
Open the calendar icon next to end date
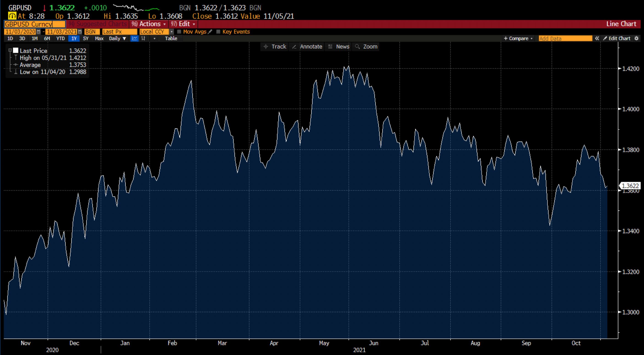[79, 32]
